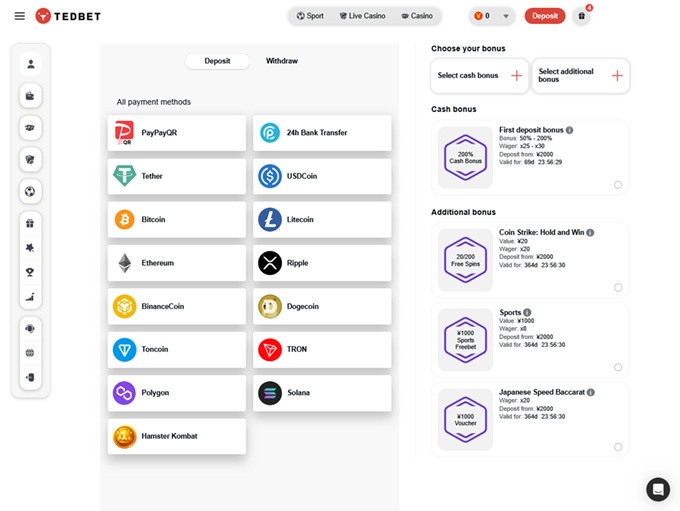Screen dimensions: 680x511
Task: Select Bitcoin payment option
Action: click(x=177, y=219)
